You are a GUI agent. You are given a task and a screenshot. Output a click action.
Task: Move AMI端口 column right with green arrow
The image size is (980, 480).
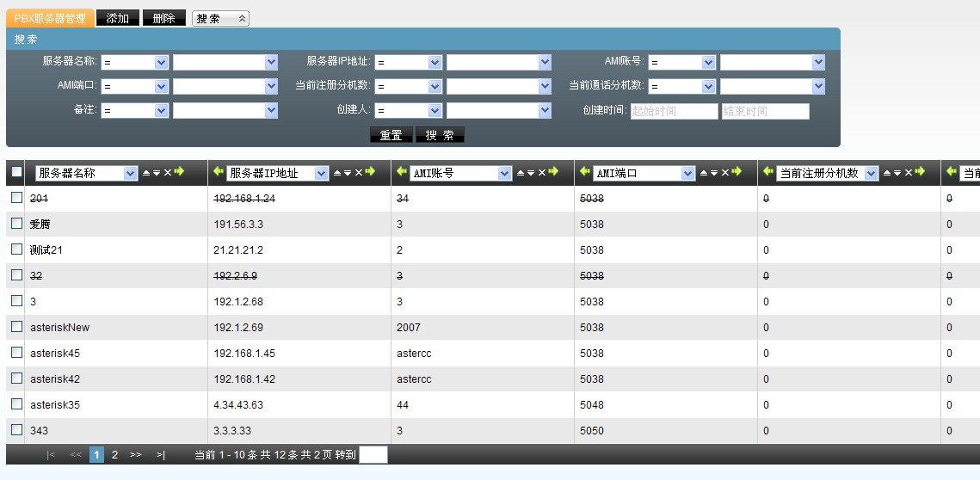pos(737,172)
